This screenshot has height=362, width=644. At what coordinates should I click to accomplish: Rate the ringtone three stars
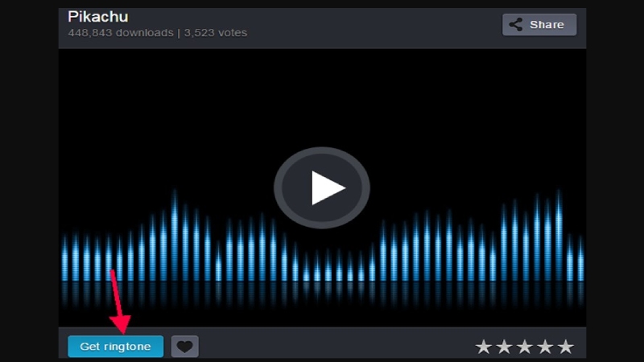click(x=525, y=347)
